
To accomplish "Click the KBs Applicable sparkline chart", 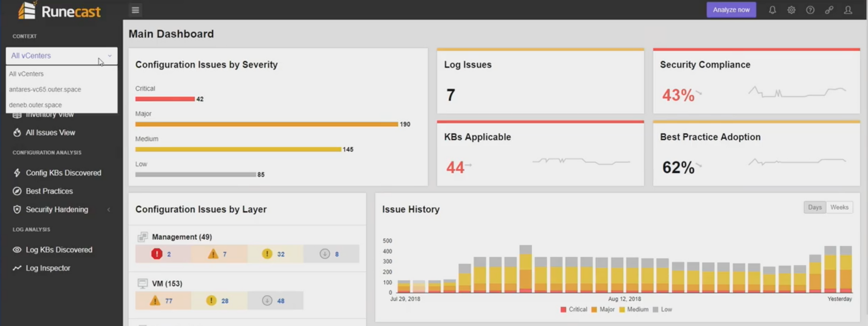I will 582,161.
